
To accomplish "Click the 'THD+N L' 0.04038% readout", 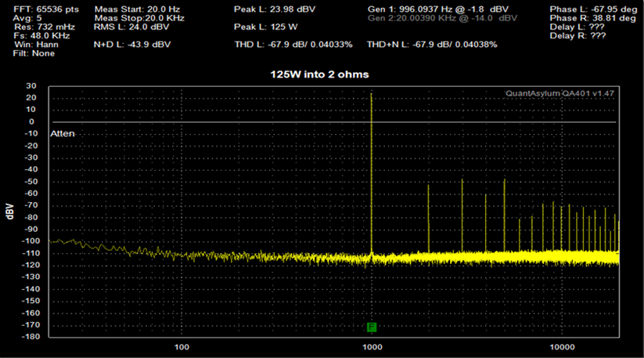I will (432, 45).
